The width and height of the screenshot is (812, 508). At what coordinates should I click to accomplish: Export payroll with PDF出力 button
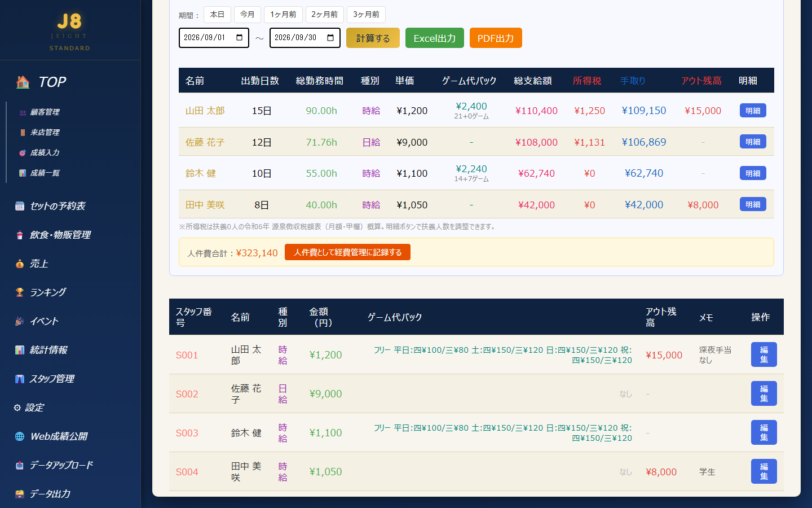pos(496,38)
